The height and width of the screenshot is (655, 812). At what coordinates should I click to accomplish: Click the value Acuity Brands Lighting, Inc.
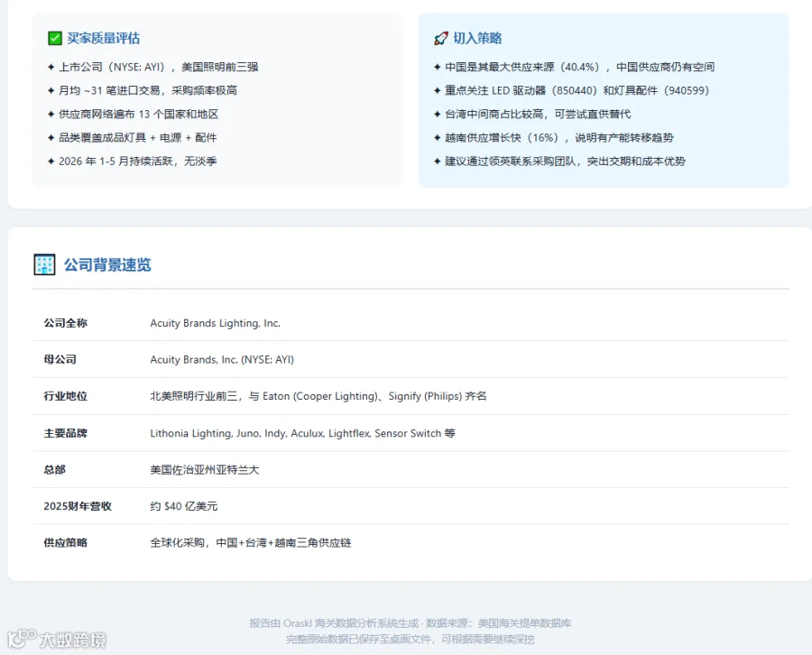tap(216, 323)
